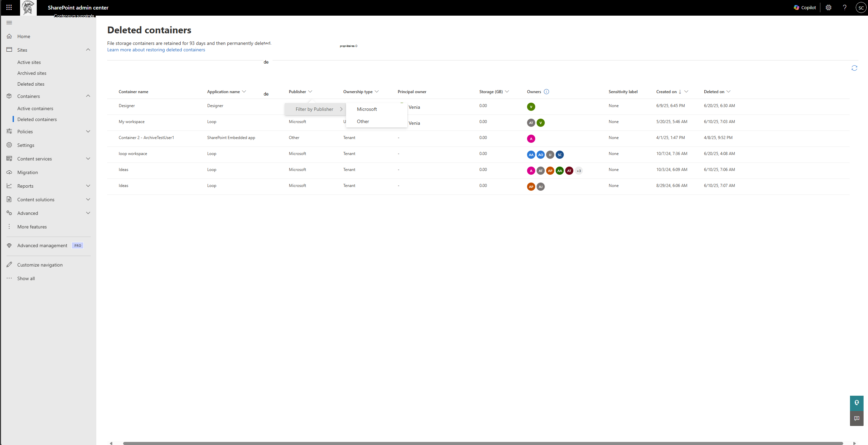Click the Filter by Publisher menu item
The height and width of the screenshot is (445, 868).
pos(315,109)
